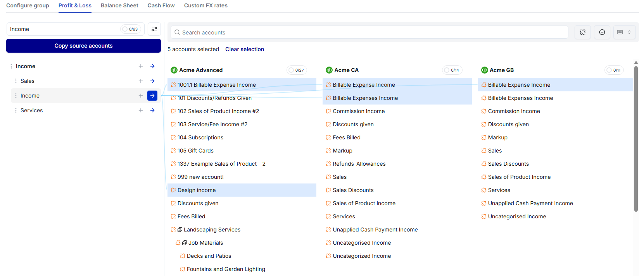
Task: Select the Services group in left tree
Action: click(x=31, y=110)
